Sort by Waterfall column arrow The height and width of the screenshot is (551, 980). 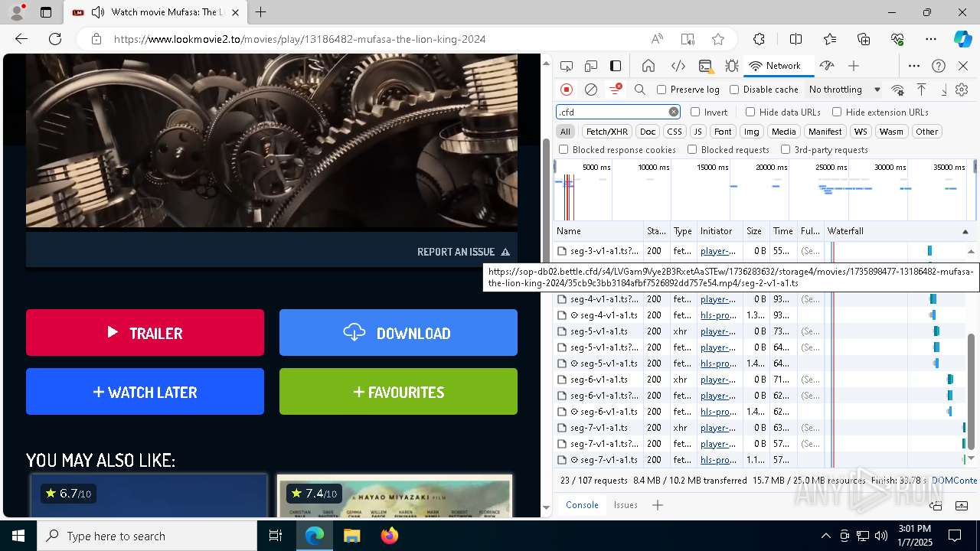965,231
